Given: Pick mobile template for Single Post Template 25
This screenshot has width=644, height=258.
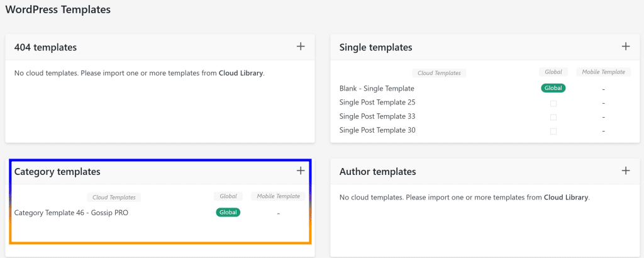Looking at the screenshot, I should pos(603,103).
